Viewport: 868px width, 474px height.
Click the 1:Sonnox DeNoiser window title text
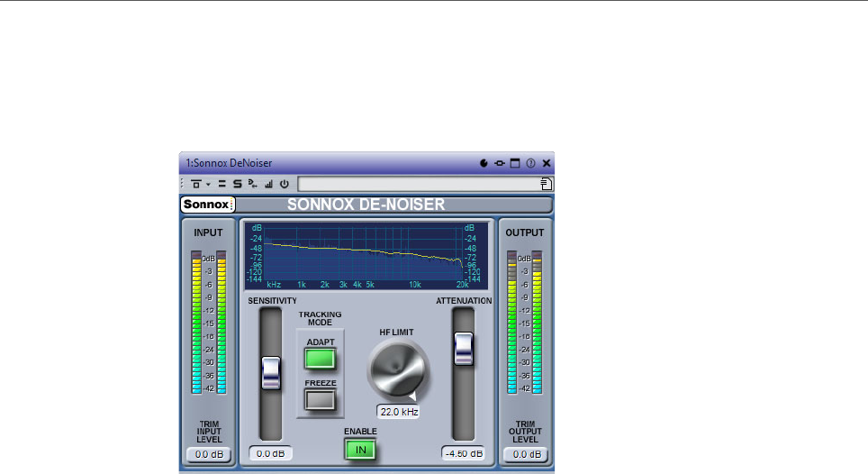click(229, 163)
